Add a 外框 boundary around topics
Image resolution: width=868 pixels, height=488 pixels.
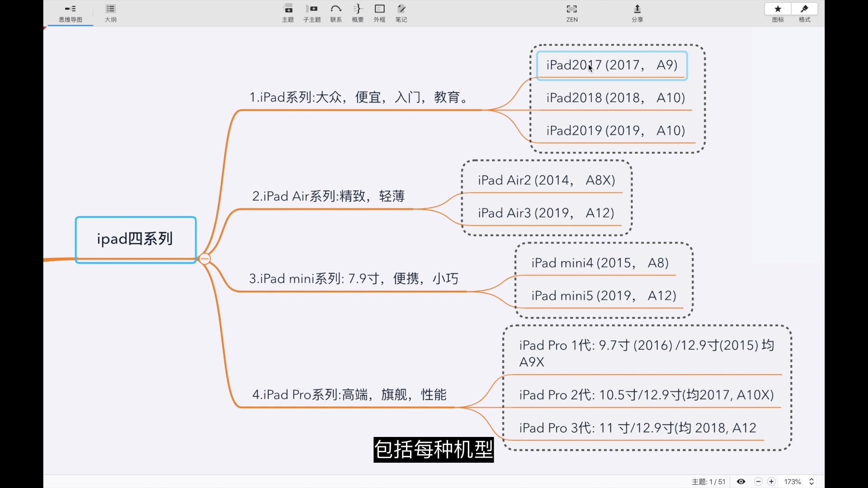point(379,14)
